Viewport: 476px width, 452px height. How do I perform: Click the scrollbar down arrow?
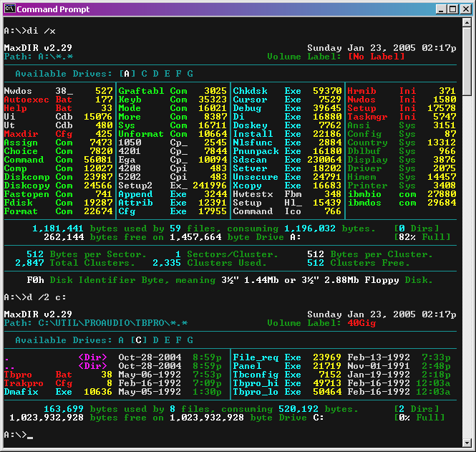[x=467, y=443]
